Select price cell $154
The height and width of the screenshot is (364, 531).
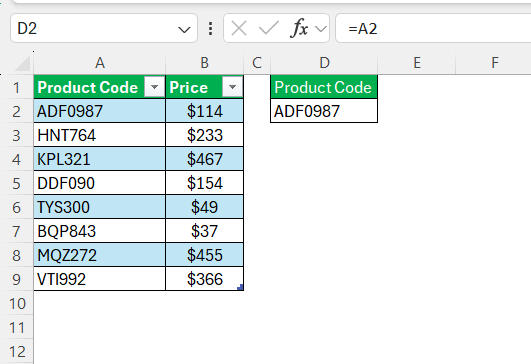click(205, 183)
